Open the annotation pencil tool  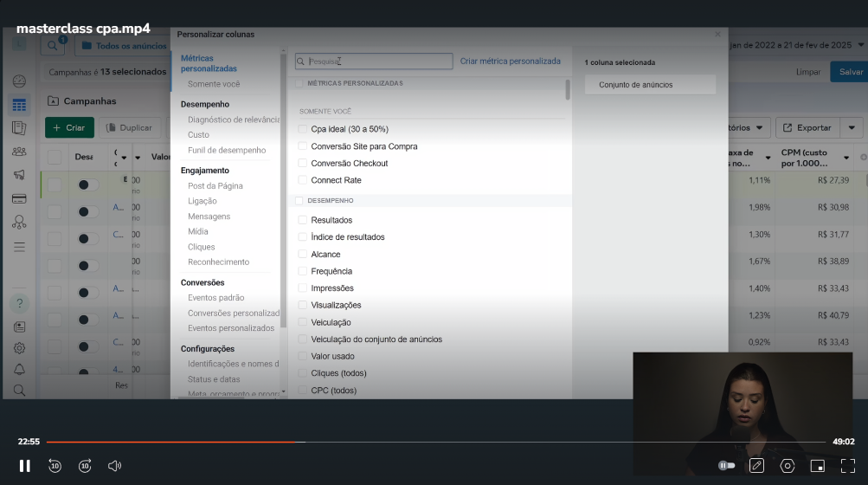tap(756, 466)
